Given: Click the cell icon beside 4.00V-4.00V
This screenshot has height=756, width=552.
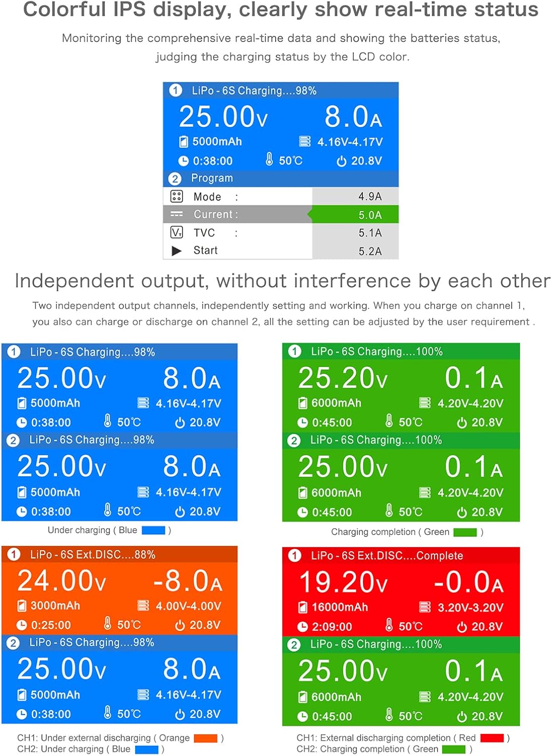Looking at the screenshot, I should [144, 605].
